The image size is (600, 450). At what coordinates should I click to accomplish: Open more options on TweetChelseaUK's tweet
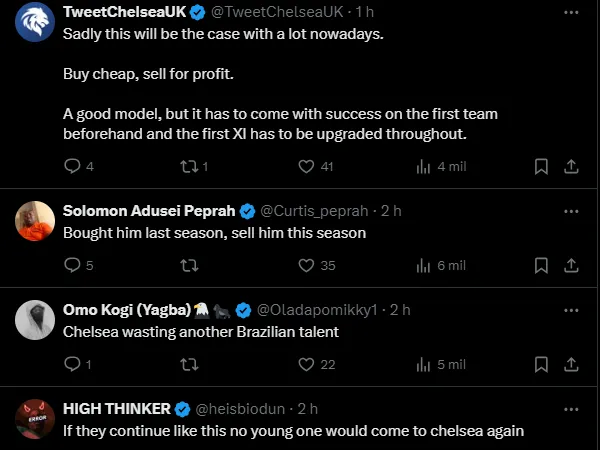click(571, 13)
